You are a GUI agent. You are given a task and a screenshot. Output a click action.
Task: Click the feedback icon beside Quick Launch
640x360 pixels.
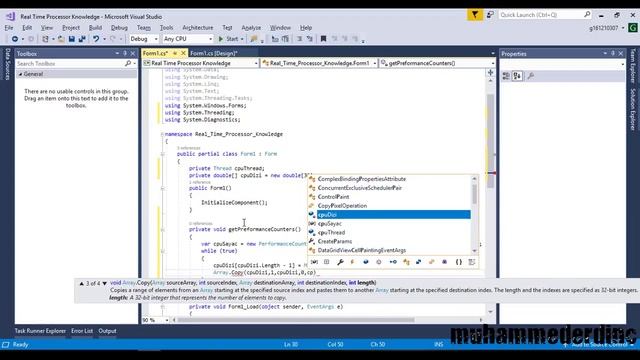pos(490,15)
